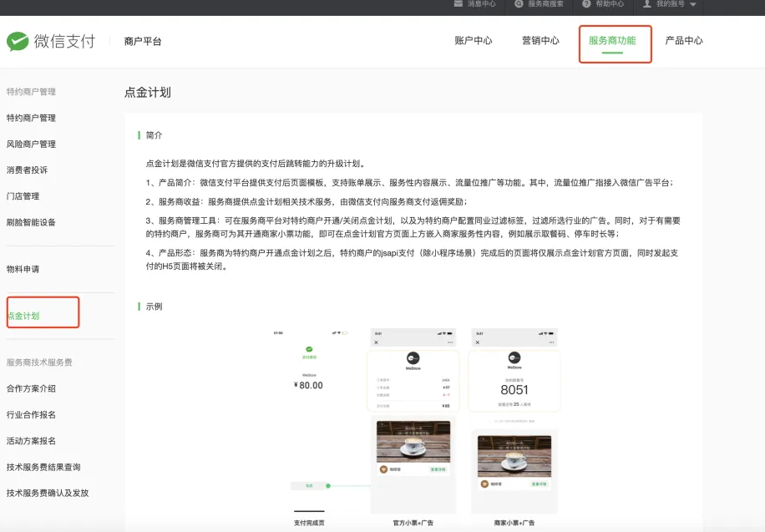Image resolution: width=765 pixels, height=532 pixels.
Task: Expand the 我的账号 dropdown arrow
Action: pyautogui.click(x=692, y=4)
